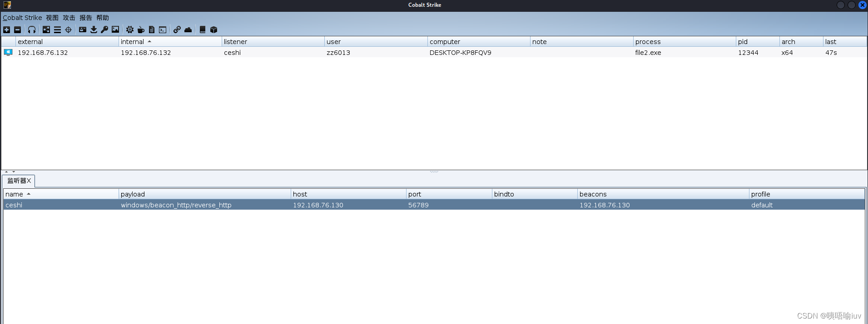Sort sessions by computer column
868x324 pixels.
(x=479, y=41)
